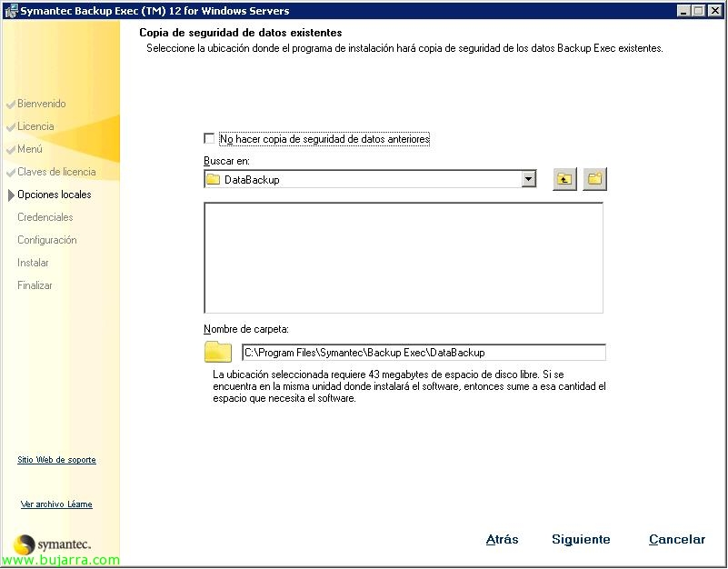Select the Finalizar step in sidebar
The width and height of the screenshot is (728, 569).
click(x=35, y=285)
